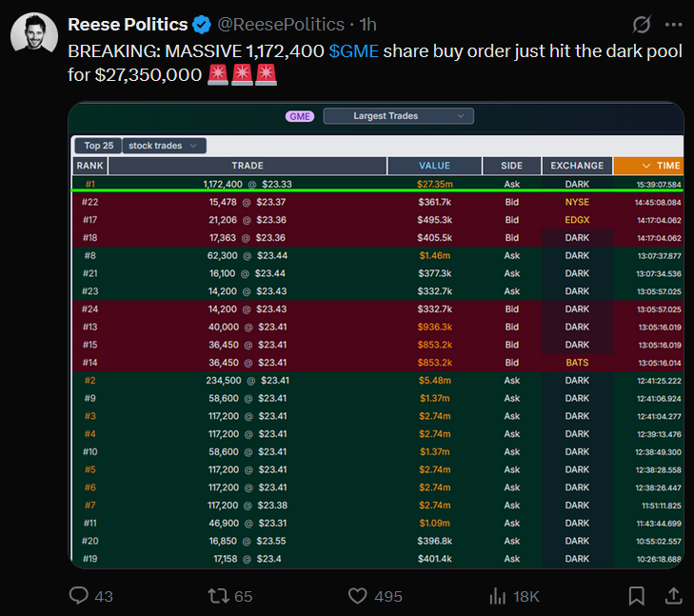Open the stock trades dropdown

point(164,146)
